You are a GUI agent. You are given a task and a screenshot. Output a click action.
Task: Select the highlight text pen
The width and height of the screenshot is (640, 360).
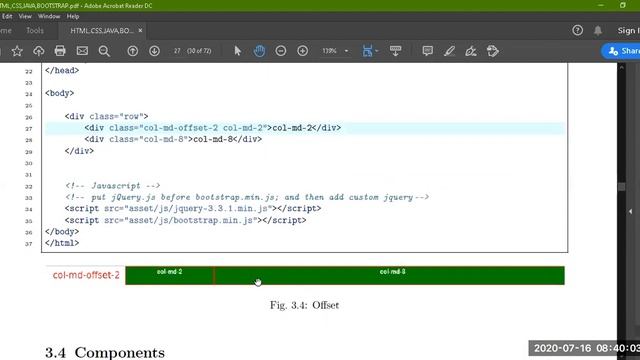449,51
